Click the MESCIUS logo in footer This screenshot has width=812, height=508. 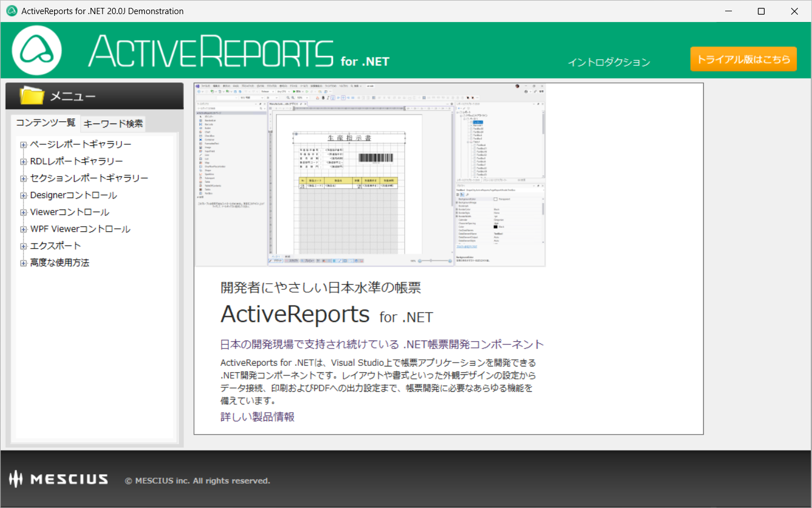59,479
